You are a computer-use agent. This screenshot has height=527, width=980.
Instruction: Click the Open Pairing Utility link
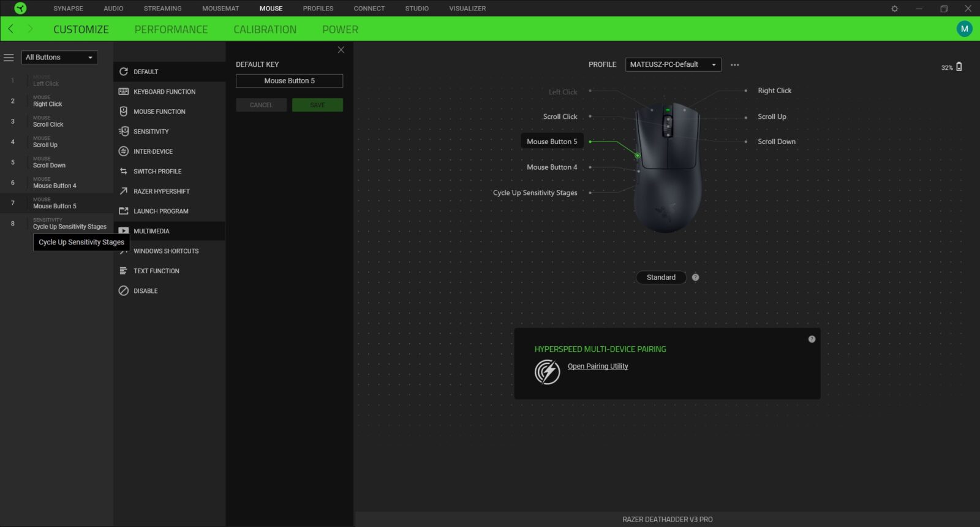point(598,366)
